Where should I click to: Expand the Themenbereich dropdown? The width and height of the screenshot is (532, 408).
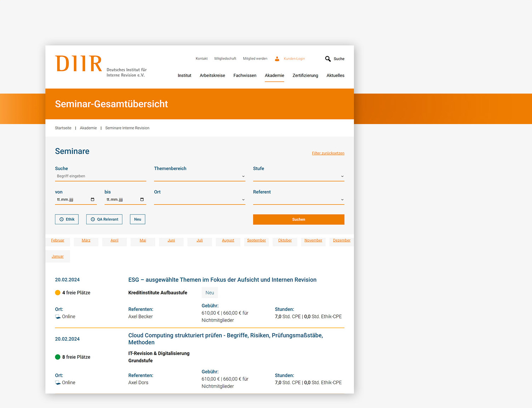(x=199, y=176)
